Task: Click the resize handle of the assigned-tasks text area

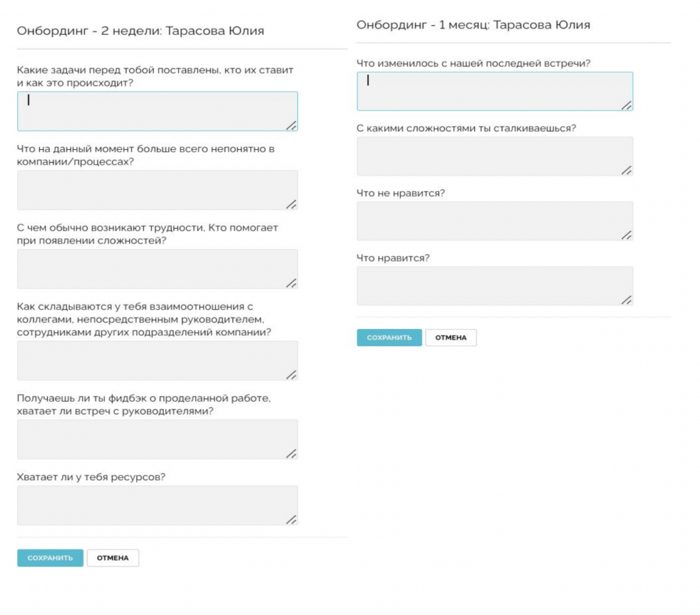Action: tap(291, 125)
